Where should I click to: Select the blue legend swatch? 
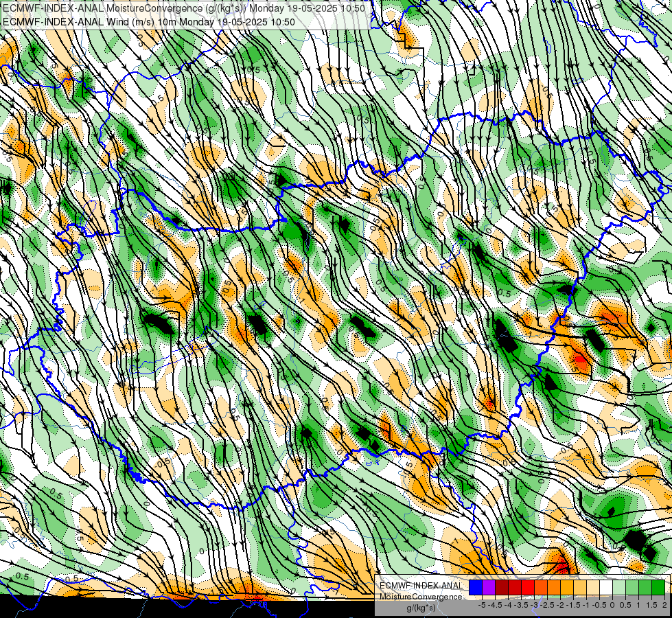pos(476,588)
